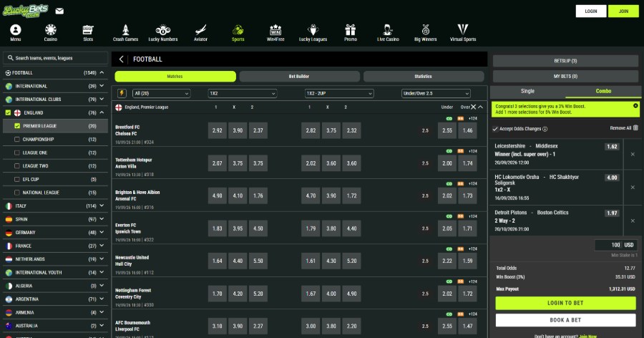The image size is (644, 338).
Task: Open the Win4Free icon
Action: coord(275,30)
